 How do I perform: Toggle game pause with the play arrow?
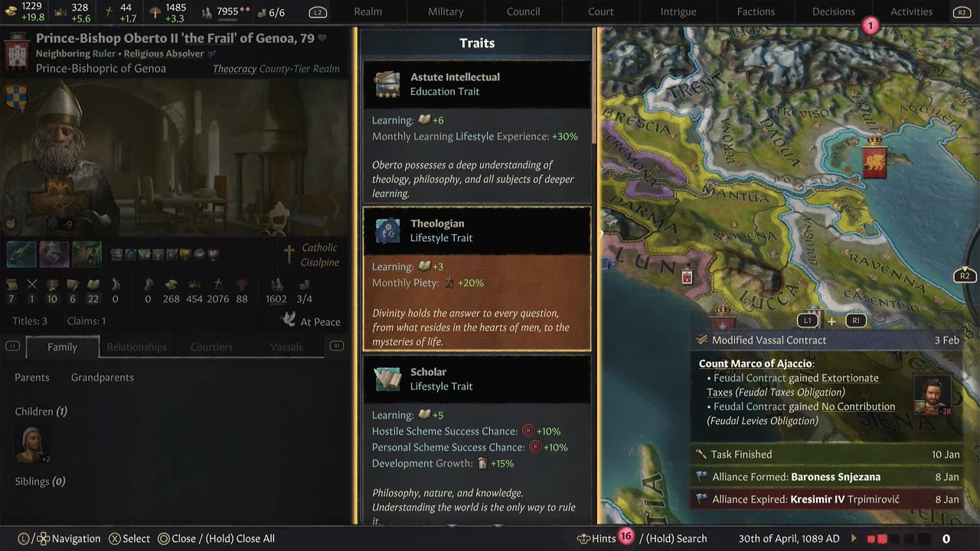pos(854,539)
